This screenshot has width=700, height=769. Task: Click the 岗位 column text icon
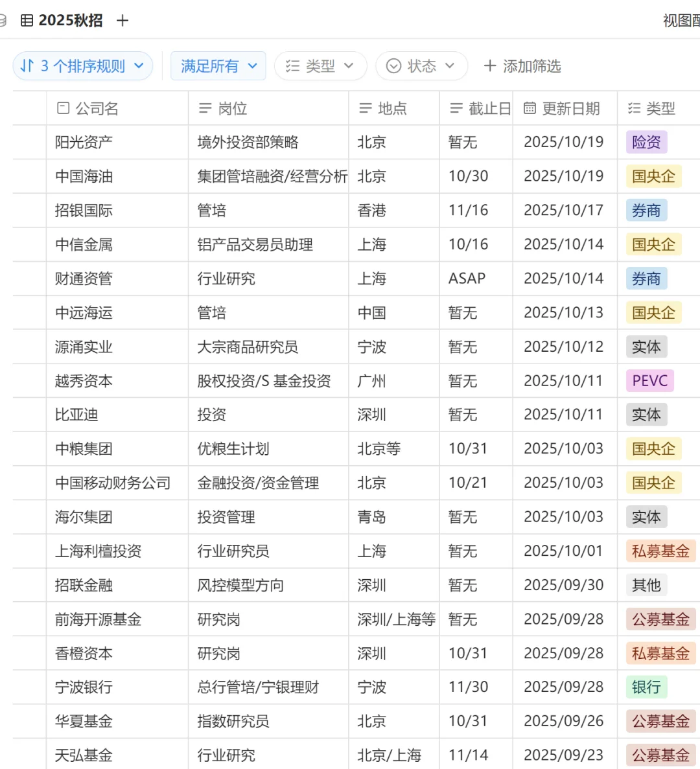pyautogui.click(x=205, y=108)
